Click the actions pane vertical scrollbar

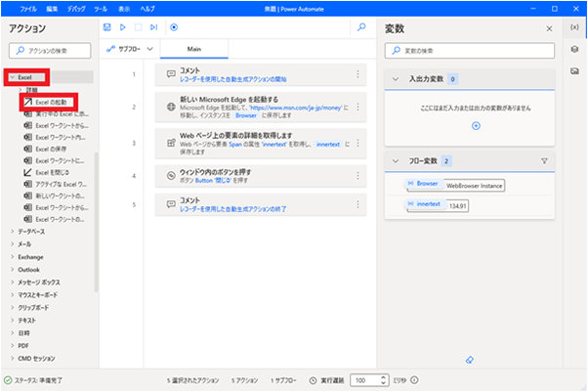[x=96, y=222]
